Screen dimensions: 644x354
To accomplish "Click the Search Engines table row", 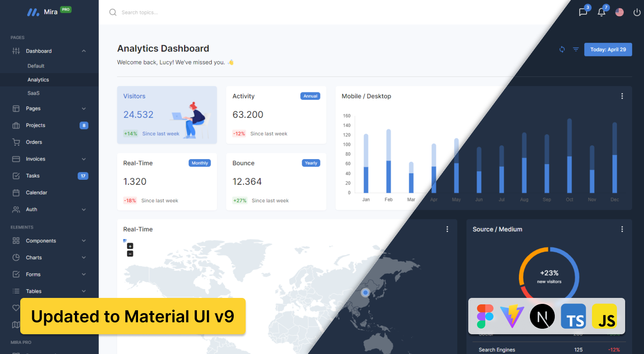I will (549, 350).
